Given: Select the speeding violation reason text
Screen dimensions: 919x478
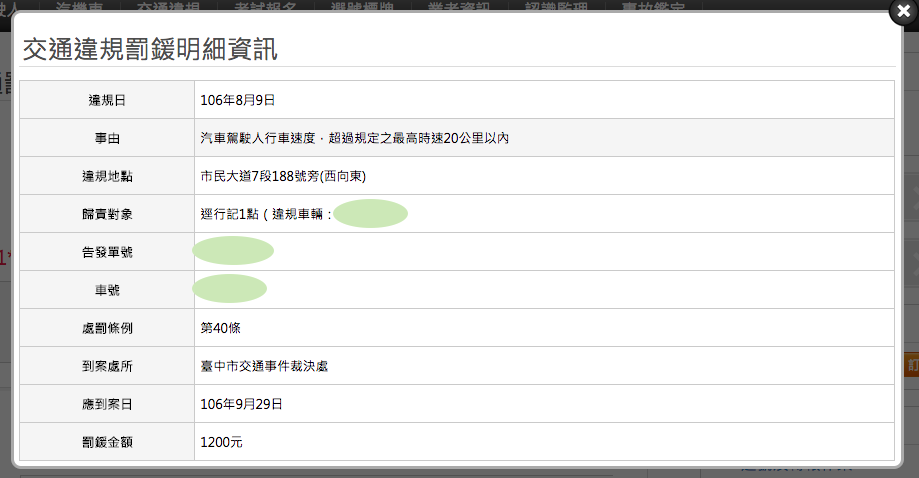Looking at the screenshot, I should [x=355, y=138].
